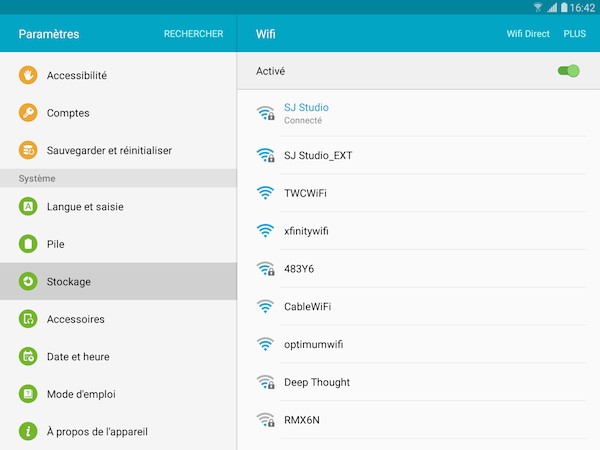The width and height of the screenshot is (600, 450).
Task: Tap the Accessibilité hand icon
Action: pos(28,75)
